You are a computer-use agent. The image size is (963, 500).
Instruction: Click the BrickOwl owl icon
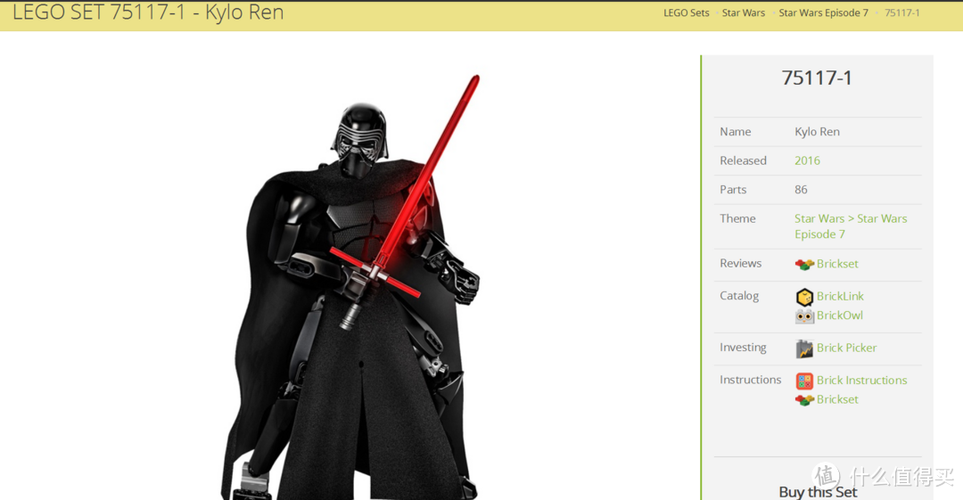[804, 316]
